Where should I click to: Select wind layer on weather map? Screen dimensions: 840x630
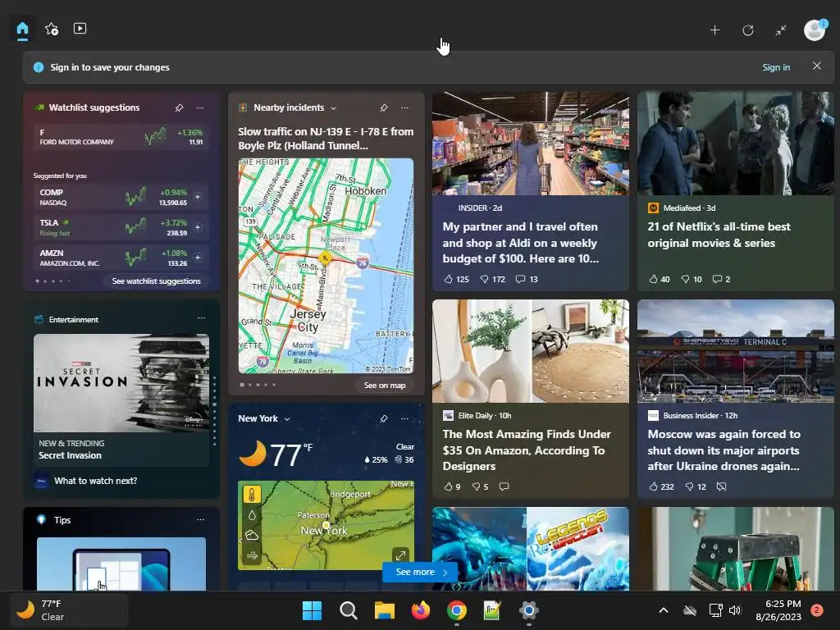coord(252,556)
